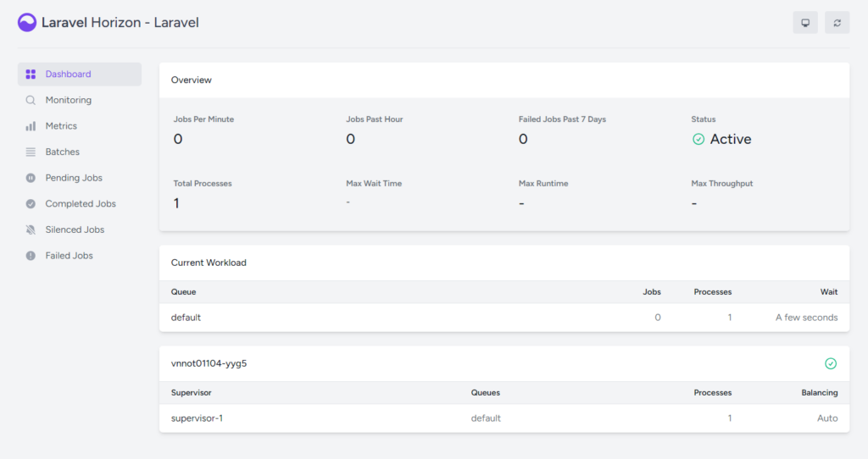Click the Max Runtime label
The height and width of the screenshot is (459, 868).
click(543, 184)
